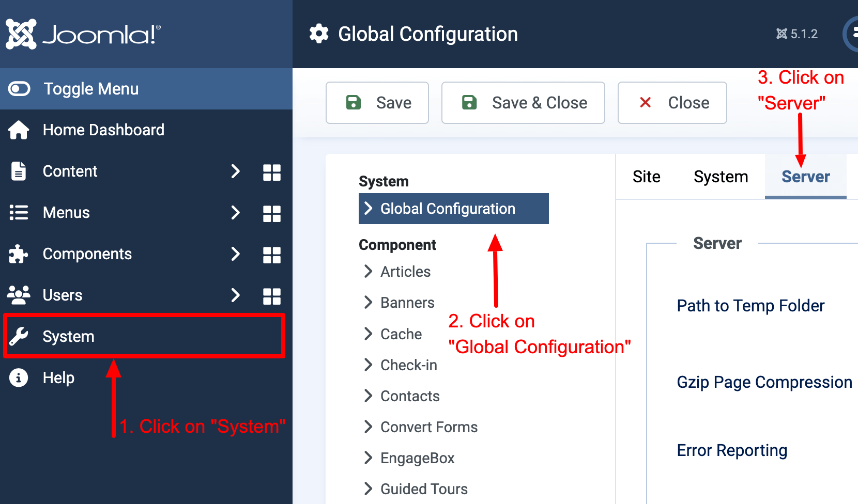Click the chevron beside Convert Forms
Image resolution: width=858 pixels, height=504 pixels.
368,427
